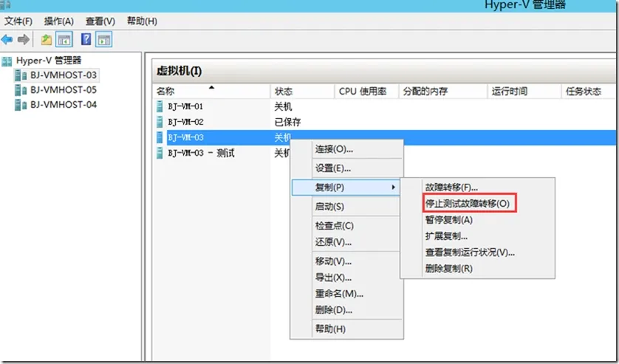Open the 帮助(H) menu in menu bar
619x364 pixels.
(142, 21)
